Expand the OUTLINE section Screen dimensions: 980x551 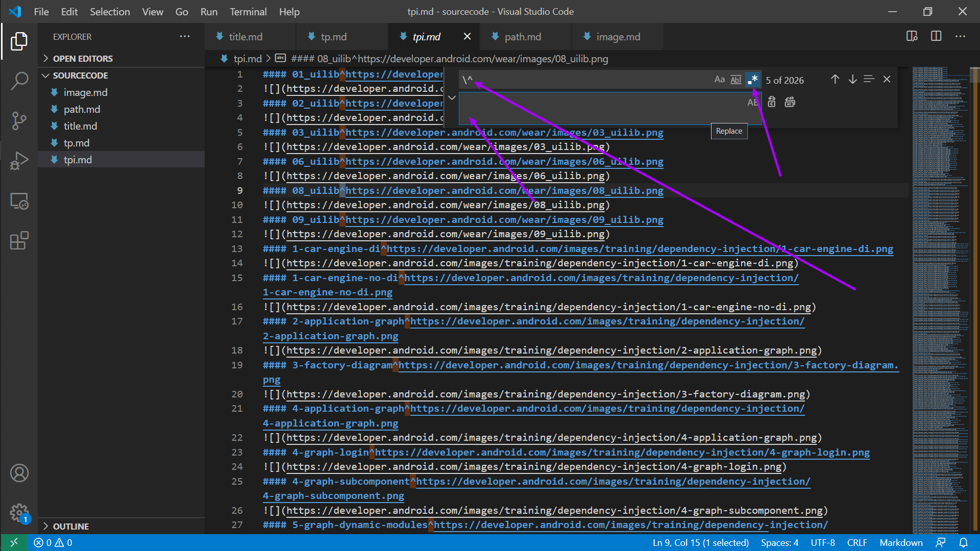pos(71,526)
